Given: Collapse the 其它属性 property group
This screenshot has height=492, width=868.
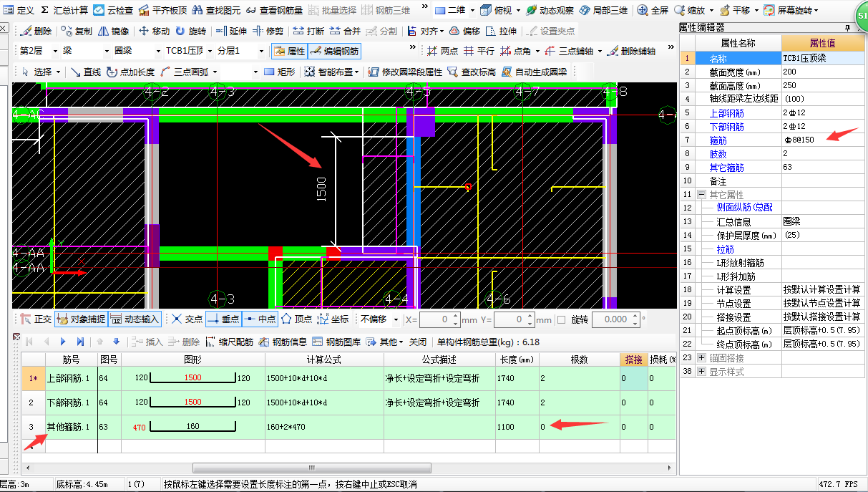Looking at the screenshot, I should coord(701,194).
